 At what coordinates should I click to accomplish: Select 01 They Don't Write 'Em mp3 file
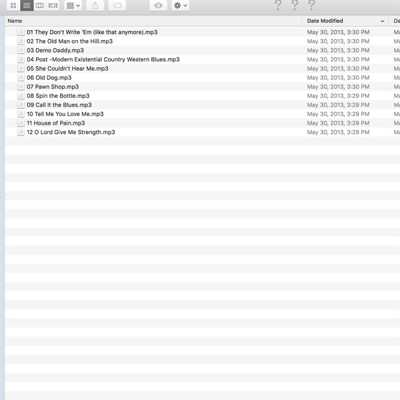point(92,32)
